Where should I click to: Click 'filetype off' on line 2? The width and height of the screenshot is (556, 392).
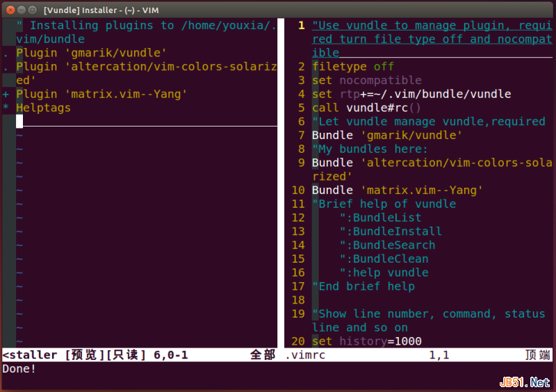(x=353, y=66)
